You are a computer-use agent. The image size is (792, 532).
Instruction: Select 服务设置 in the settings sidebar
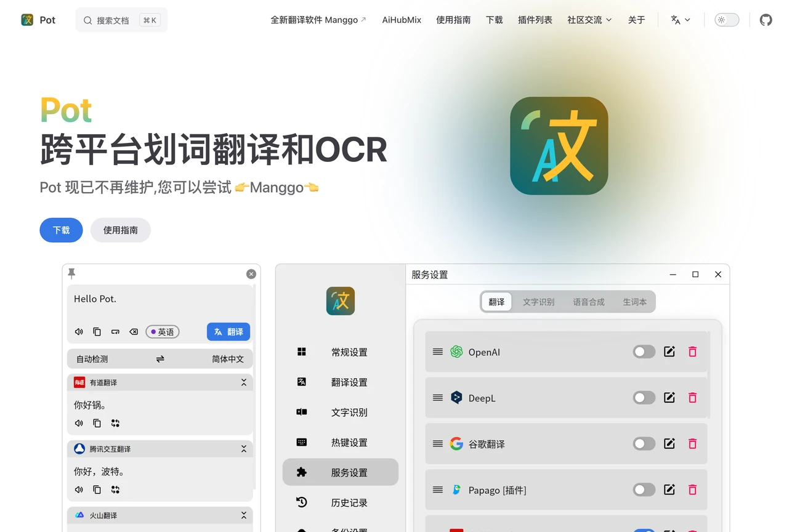341,472
